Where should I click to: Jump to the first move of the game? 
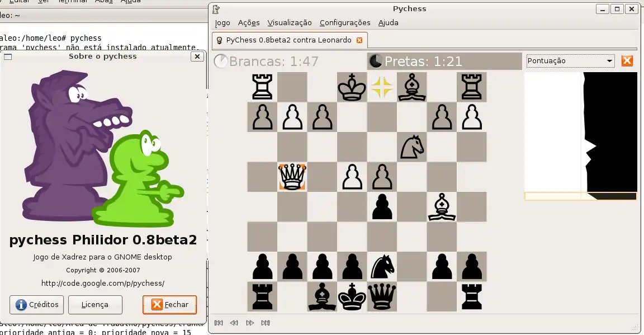219,323
